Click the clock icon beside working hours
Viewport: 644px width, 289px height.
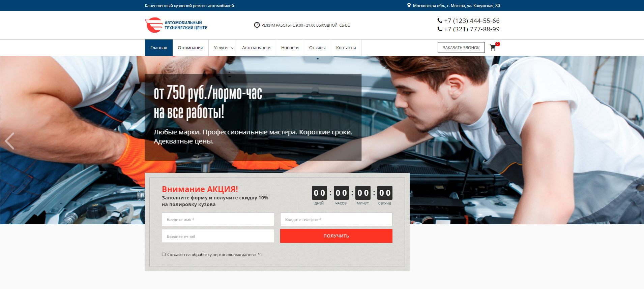257,25
